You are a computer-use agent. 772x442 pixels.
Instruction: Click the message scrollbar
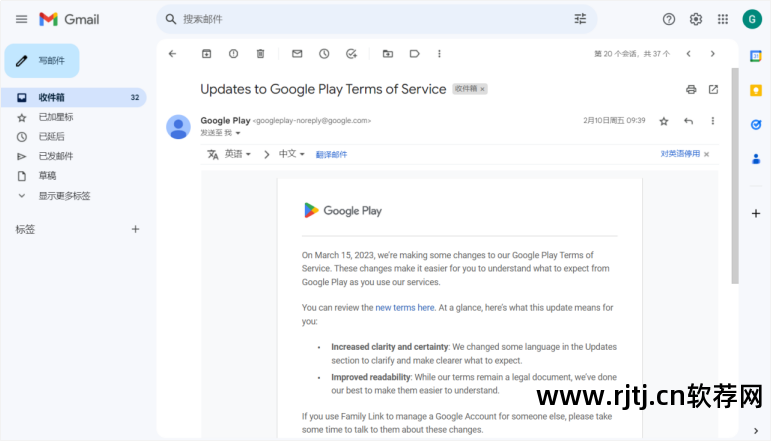pyautogui.click(x=735, y=176)
